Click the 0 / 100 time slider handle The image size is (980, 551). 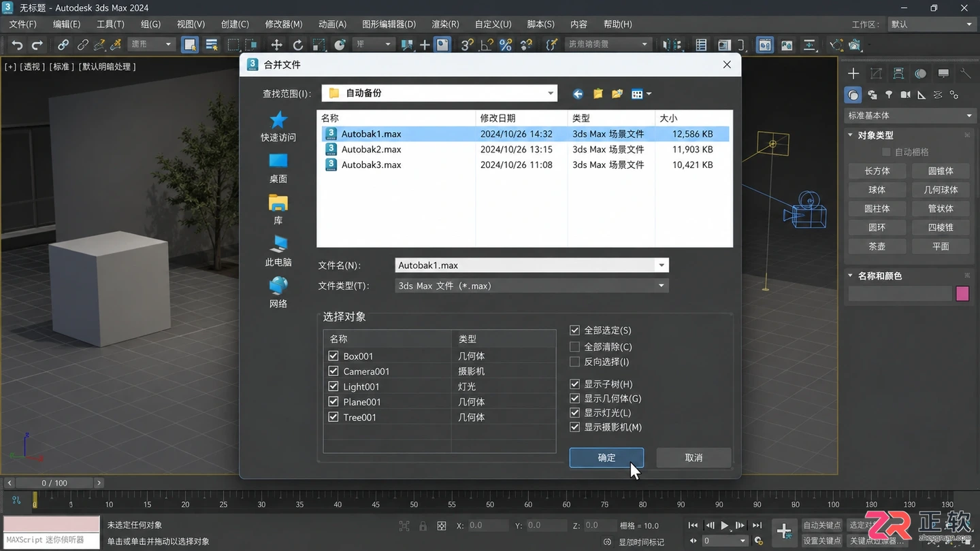(x=54, y=483)
